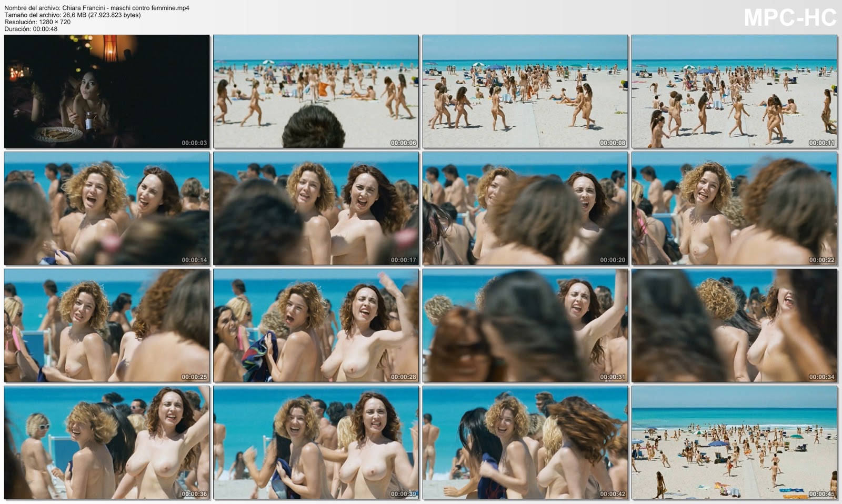Viewport: 842px width, 504px height.
Task: Open the frame stamped 00:00:14
Action: pyautogui.click(x=107, y=209)
